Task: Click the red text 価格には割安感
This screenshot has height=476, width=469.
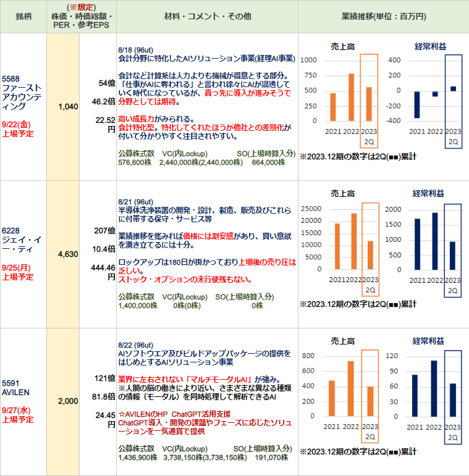Action: point(208,236)
